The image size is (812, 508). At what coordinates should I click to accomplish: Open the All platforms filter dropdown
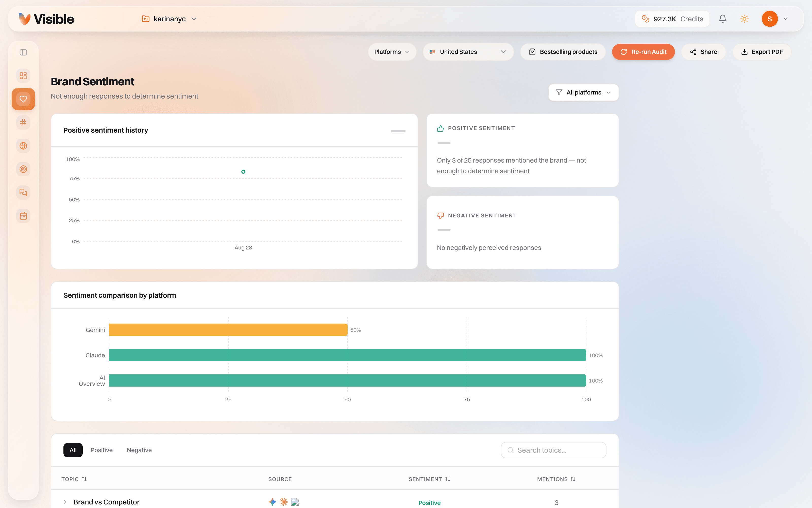click(583, 92)
